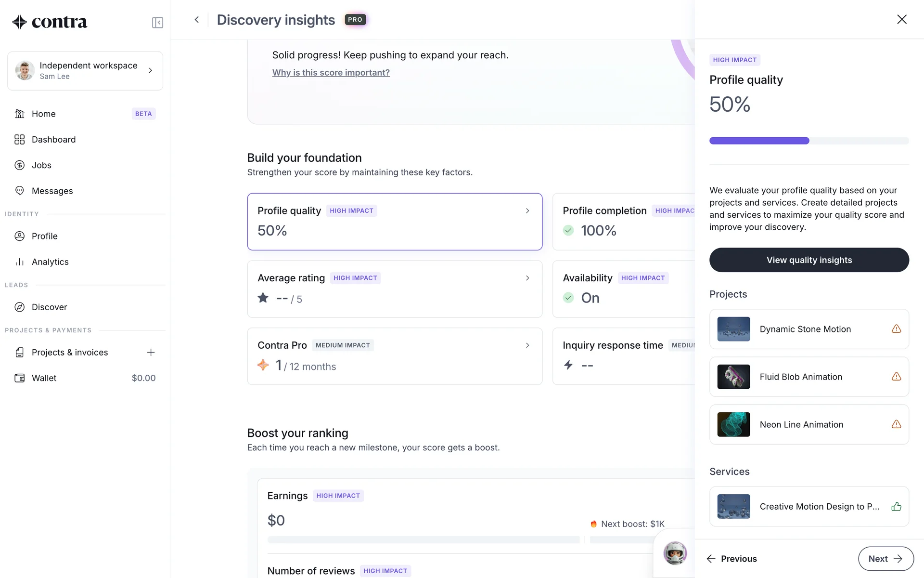Expand the Contra Pro card chevron
924x578 pixels.
[x=527, y=345]
